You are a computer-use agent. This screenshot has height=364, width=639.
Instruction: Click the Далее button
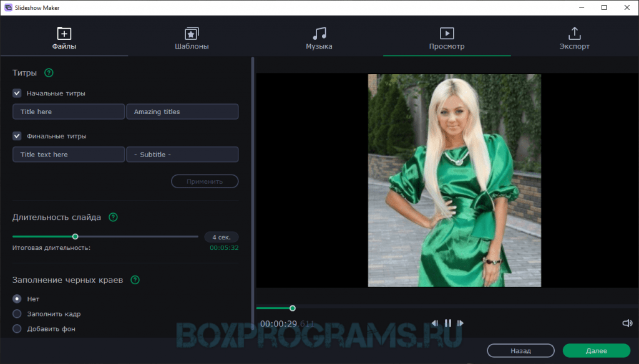click(596, 350)
